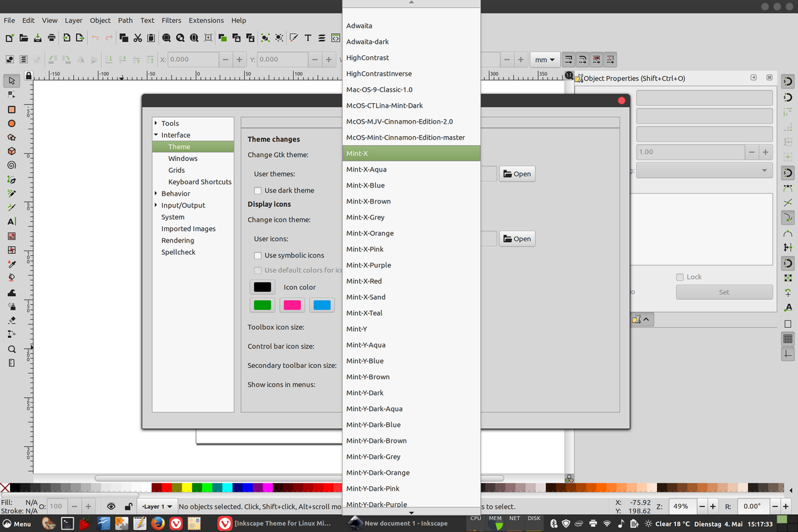Choose Adwaita-dark from theme list
Image resolution: width=798 pixels, height=532 pixels.
411,42
